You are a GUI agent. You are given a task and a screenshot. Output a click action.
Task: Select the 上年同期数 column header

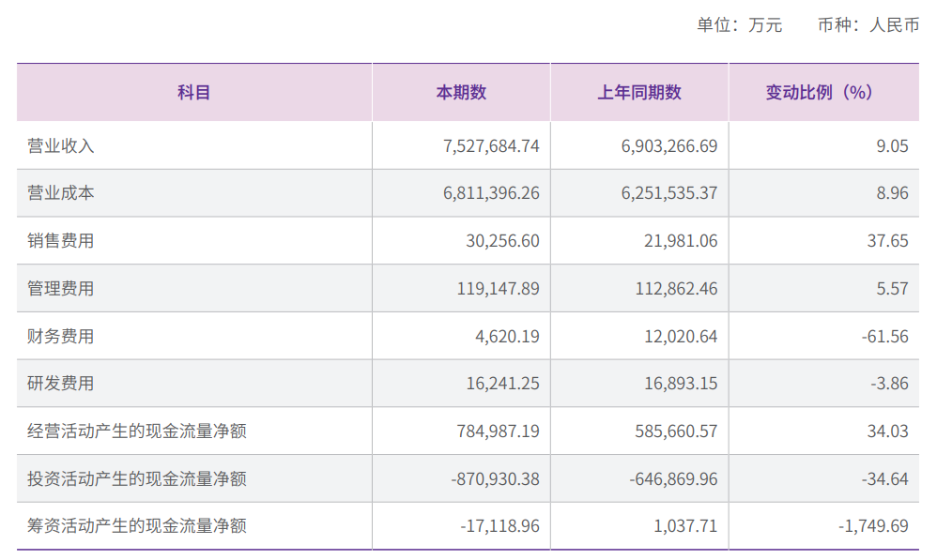coord(639,92)
